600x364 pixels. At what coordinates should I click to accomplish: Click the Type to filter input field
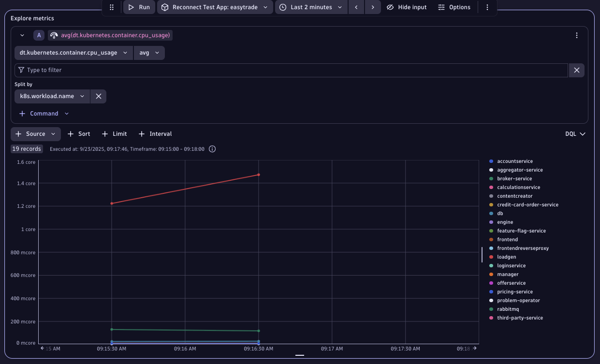[x=290, y=70]
